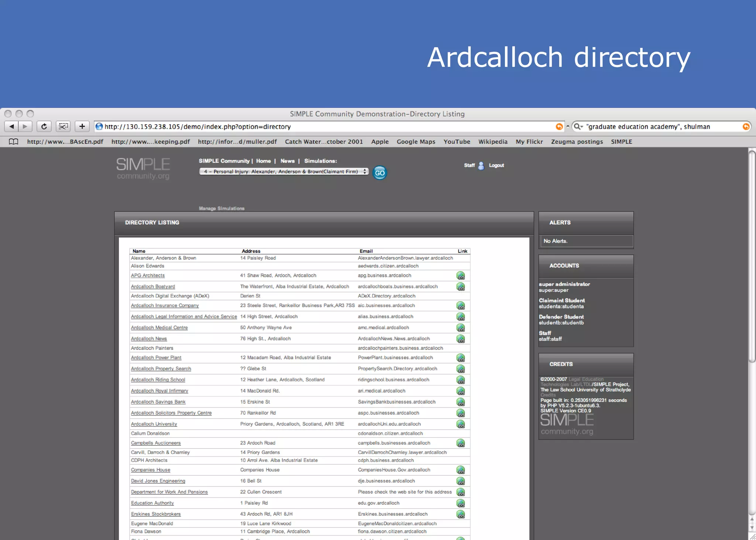Open the Ardcalloch Legal Information and Advice Service link
The width and height of the screenshot is (756, 540).
184,317
